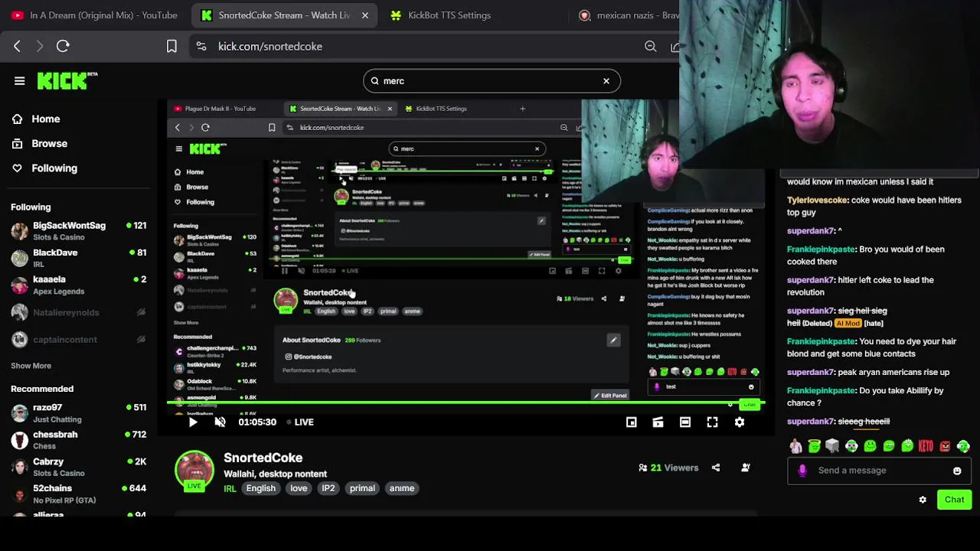Toggle fullscreen on the video player

tap(712, 422)
